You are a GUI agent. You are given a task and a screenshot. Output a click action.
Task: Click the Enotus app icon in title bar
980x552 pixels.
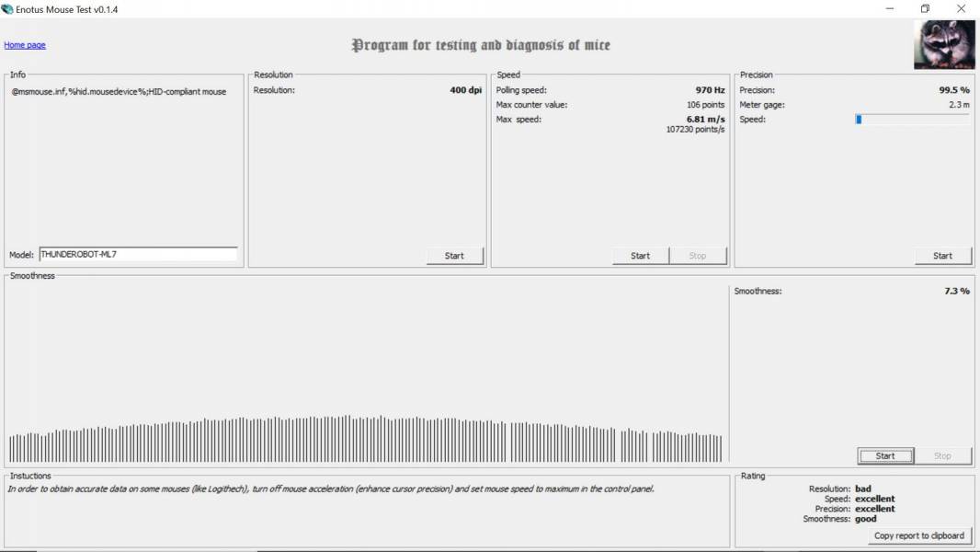6,9
